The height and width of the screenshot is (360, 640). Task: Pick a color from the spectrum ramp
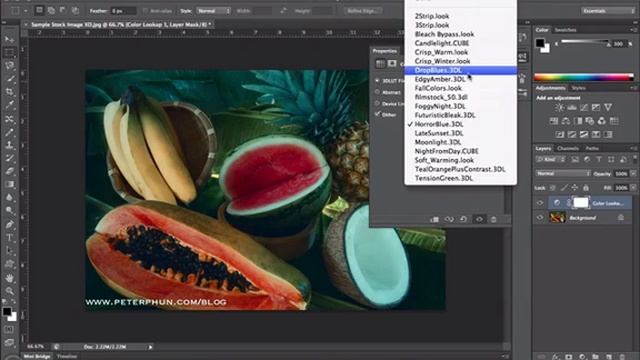tap(584, 77)
